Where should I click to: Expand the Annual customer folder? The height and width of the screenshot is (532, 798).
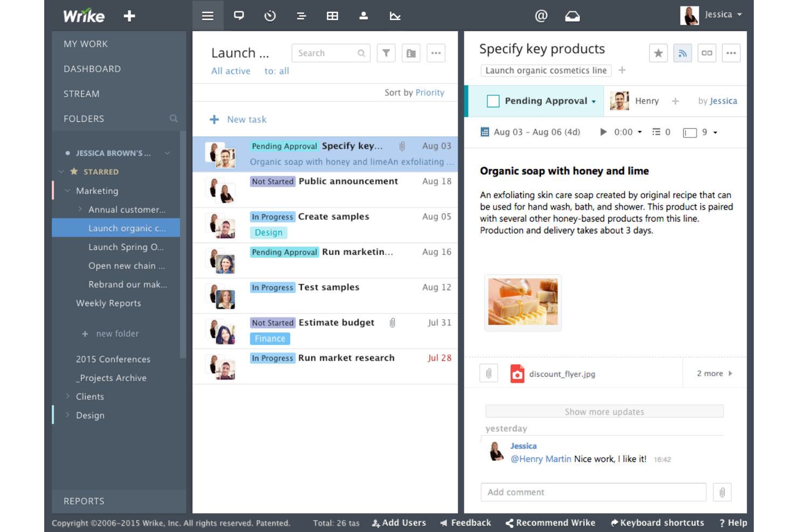[x=80, y=209]
